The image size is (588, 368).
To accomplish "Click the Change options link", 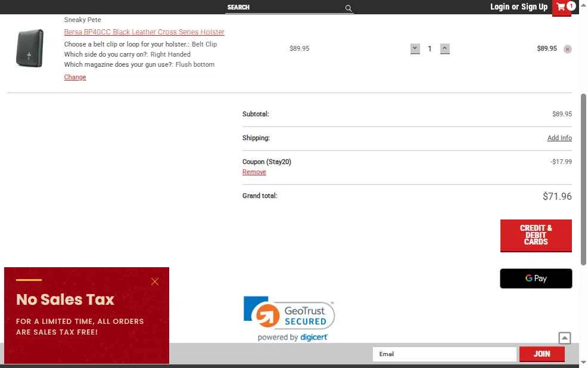I will [75, 77].
